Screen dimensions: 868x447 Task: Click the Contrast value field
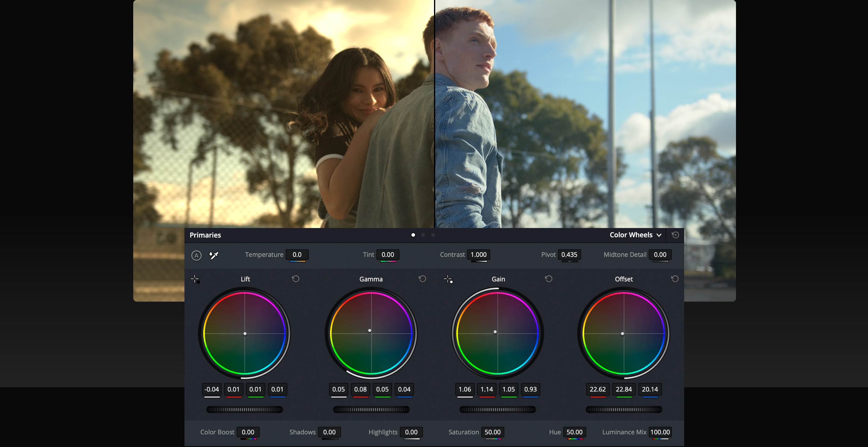(x=479, y=255)
